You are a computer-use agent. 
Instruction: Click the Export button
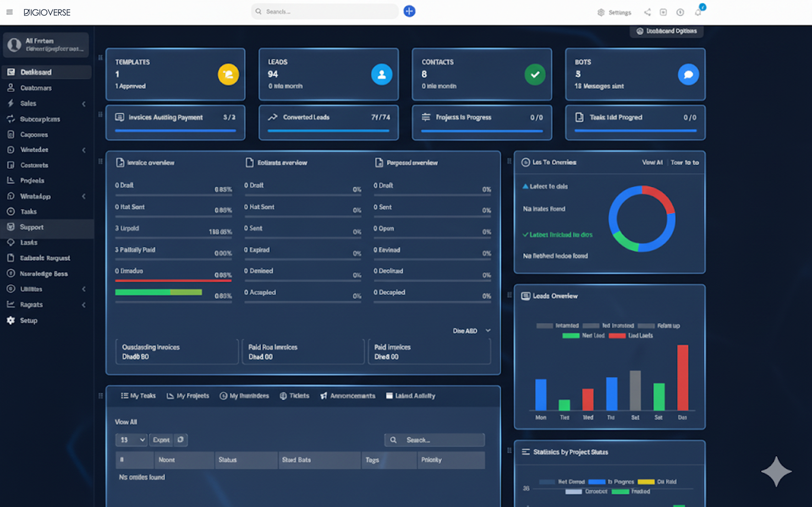(x=161, y=439)
